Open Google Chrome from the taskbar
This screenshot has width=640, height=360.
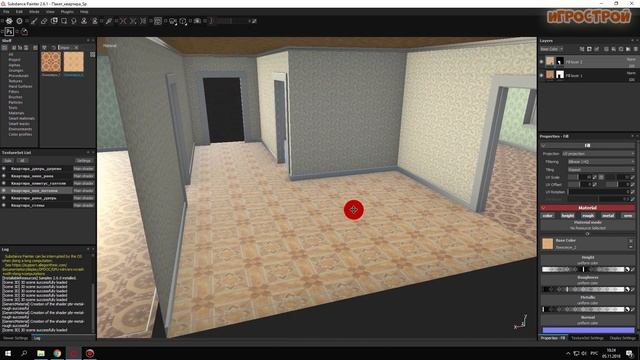click(x=57, y=353)
